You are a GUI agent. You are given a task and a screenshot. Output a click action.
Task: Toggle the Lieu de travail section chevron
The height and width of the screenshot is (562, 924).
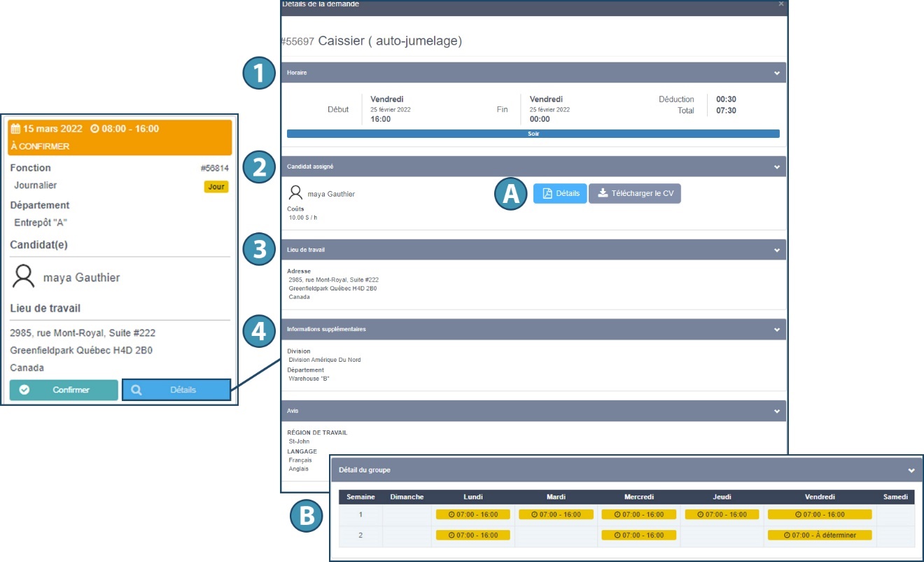(x=776, y=250)
